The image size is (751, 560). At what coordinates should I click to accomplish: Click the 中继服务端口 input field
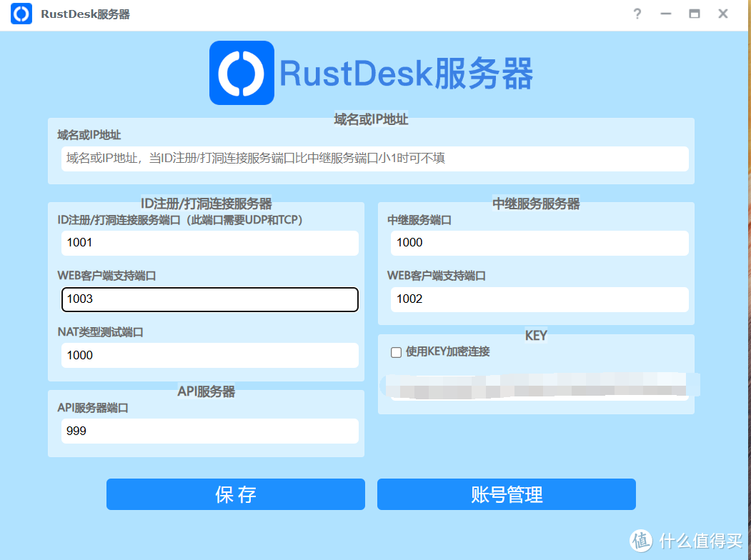click(x=539, y=243)
